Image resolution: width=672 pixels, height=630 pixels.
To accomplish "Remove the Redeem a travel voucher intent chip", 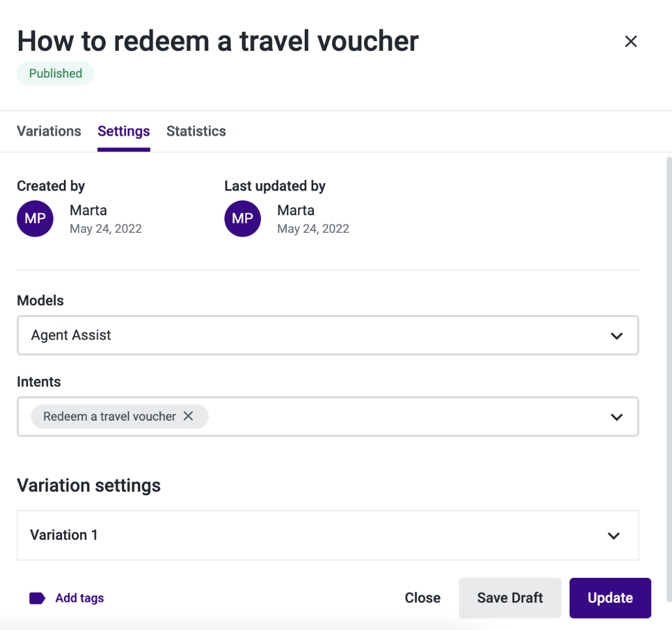I will (x=188, y=416).
